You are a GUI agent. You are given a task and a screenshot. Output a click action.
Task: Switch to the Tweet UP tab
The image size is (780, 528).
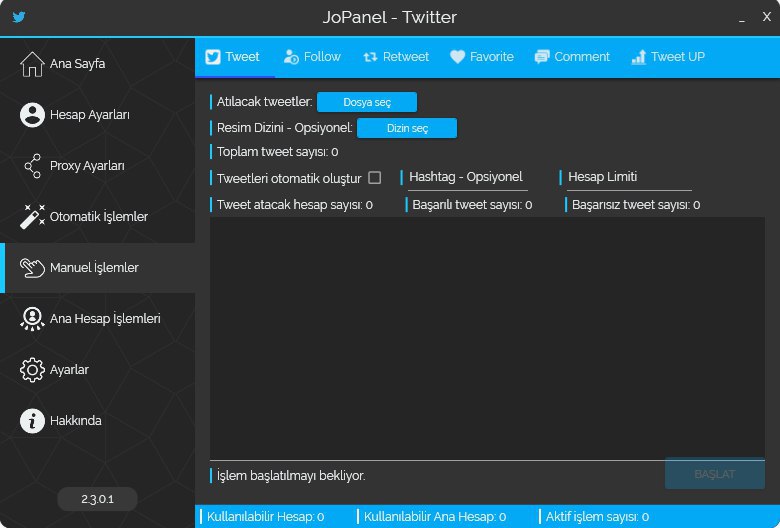tap(668, 57)
